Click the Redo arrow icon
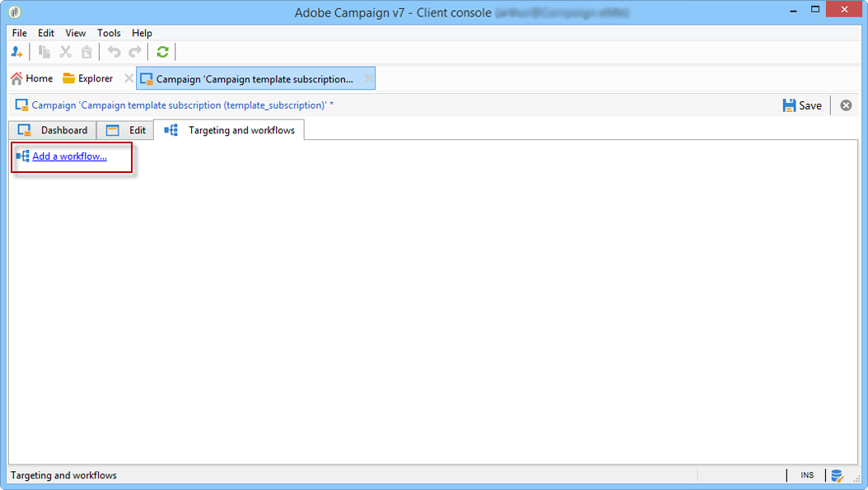The image size is (868, 490). click(x=135, y=52)
